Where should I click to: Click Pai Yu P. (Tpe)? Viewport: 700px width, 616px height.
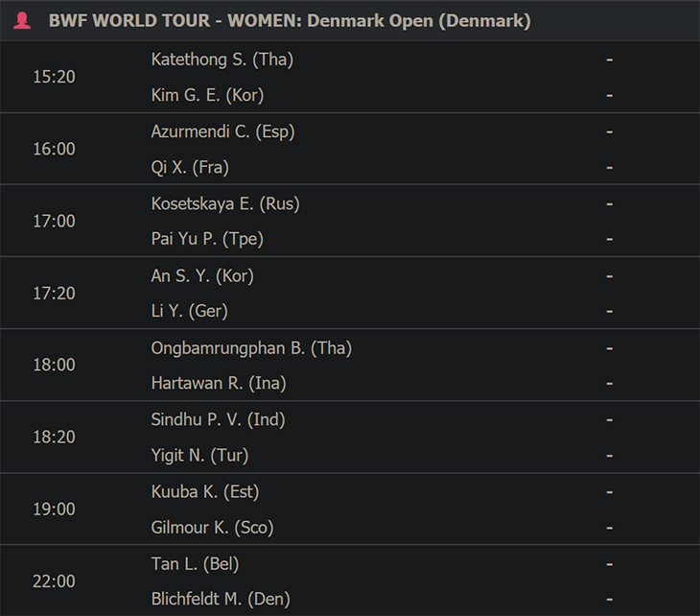pyautogui.click(x=207, y=239)
